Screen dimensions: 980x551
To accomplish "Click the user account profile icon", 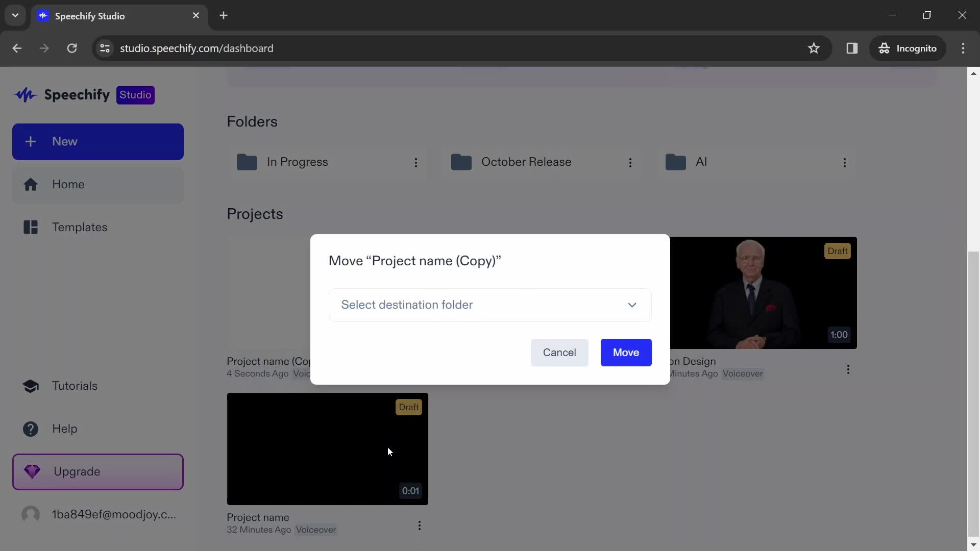I will pyautogui.click(x=30, y=514).
